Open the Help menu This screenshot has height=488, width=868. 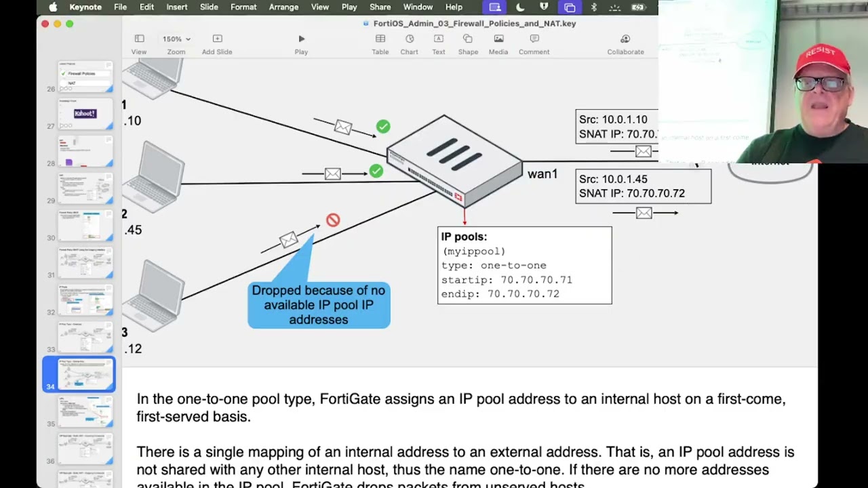pyautogui.click(x=454, y=7)
